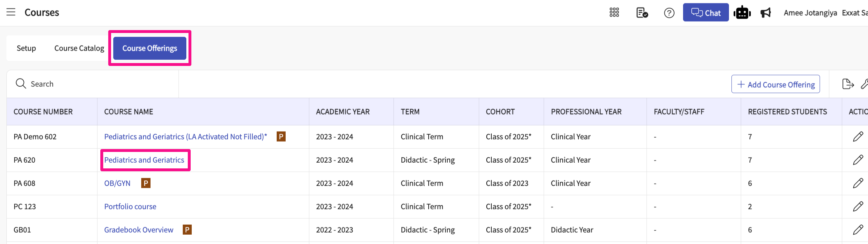Open the Course Catalog tab
Viewport: 868px width, 244px height.
[x=79, y=48]
